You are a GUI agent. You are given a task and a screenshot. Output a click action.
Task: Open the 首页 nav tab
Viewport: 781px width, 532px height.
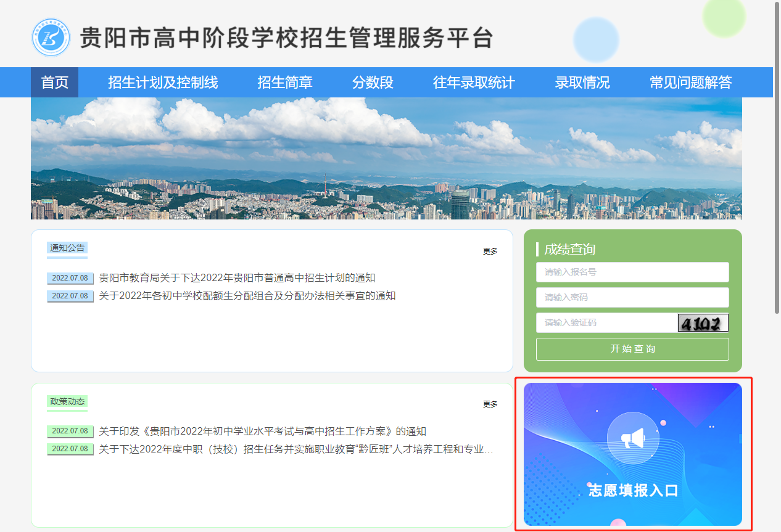tap(55, 82)
